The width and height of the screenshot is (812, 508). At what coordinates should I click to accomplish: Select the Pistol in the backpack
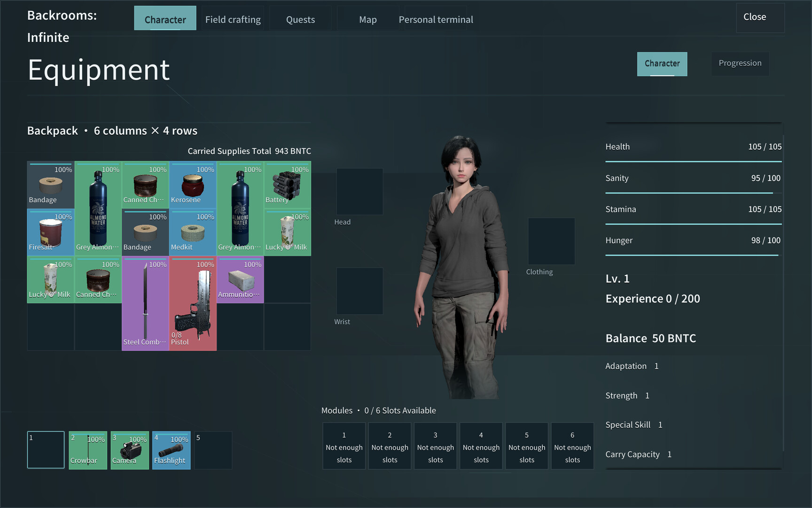coord(193,303)
